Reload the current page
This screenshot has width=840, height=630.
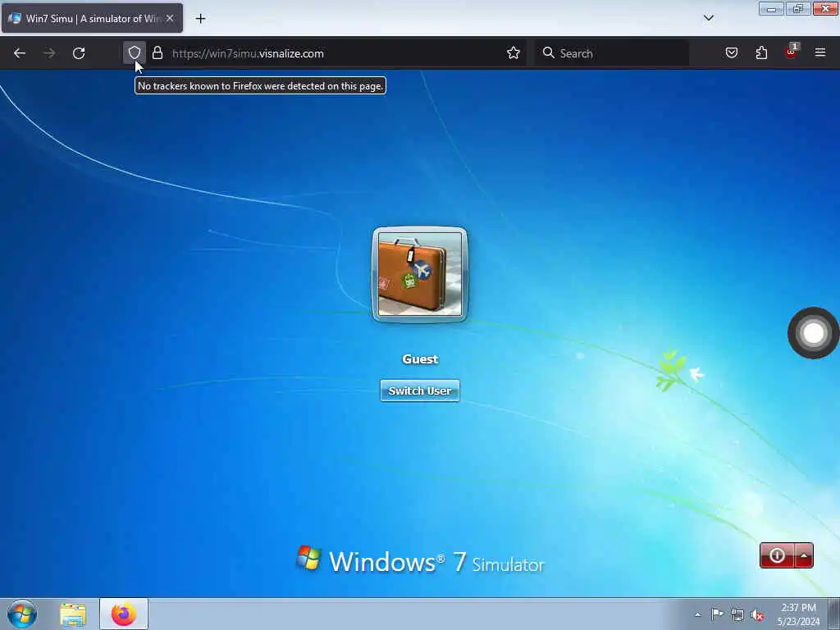click(79, 53)
